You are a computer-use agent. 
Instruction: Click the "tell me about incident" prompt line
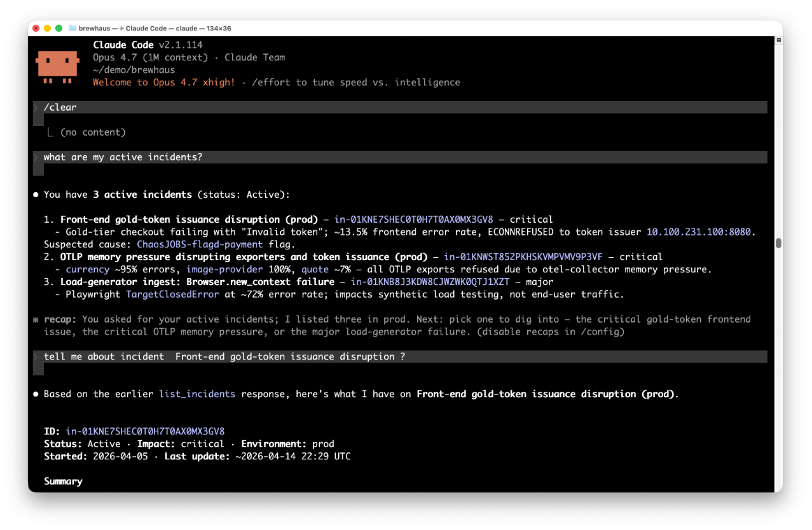(x=224, y=357)
